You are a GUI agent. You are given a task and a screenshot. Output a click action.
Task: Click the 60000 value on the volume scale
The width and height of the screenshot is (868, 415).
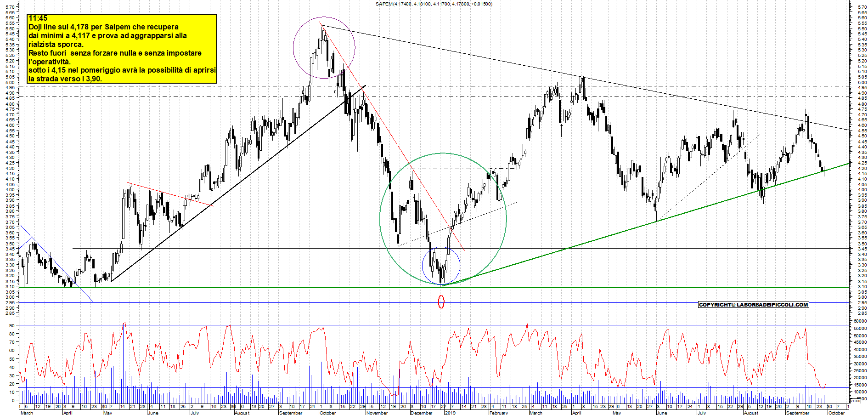860,321
